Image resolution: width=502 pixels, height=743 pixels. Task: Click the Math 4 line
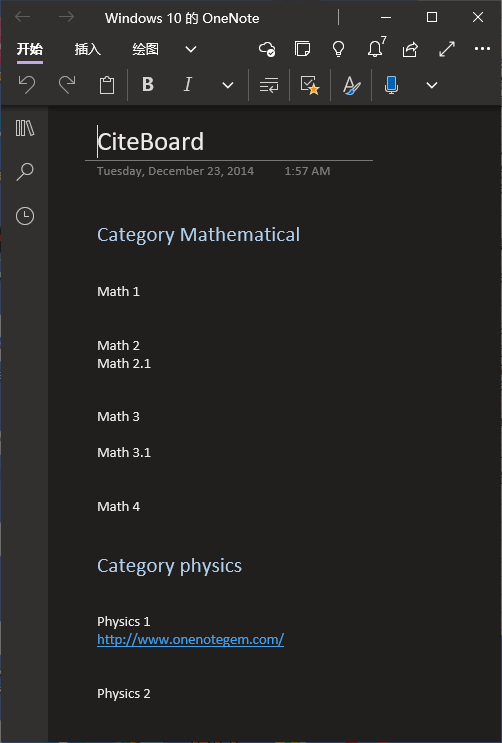119,507
